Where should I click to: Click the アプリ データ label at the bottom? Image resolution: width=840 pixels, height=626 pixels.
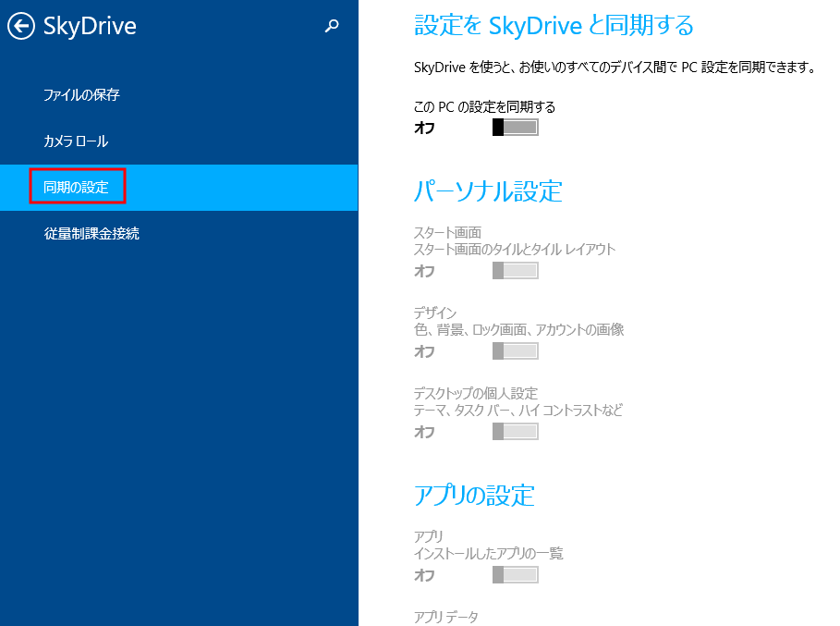pyautogui.click(x=446, y=617)
